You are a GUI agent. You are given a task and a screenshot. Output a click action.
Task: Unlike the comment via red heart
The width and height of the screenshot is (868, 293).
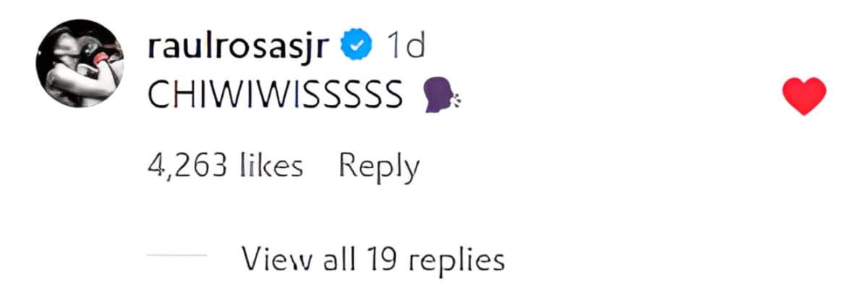click(804, 96)
